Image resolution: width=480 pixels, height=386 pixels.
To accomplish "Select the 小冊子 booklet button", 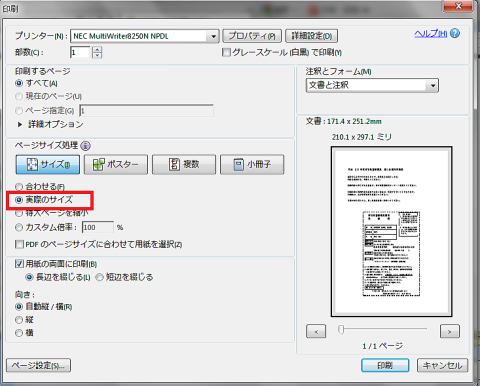I will pos(252,164).
